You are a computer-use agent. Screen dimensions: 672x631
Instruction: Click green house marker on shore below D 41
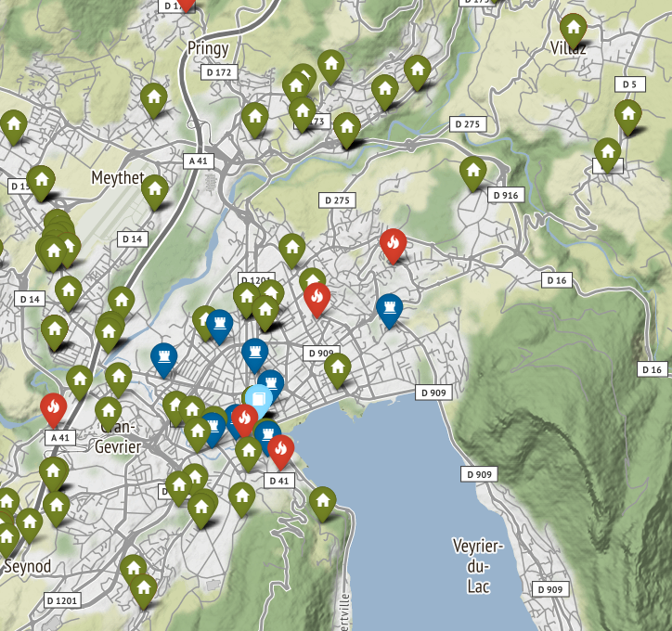(322, 504)
